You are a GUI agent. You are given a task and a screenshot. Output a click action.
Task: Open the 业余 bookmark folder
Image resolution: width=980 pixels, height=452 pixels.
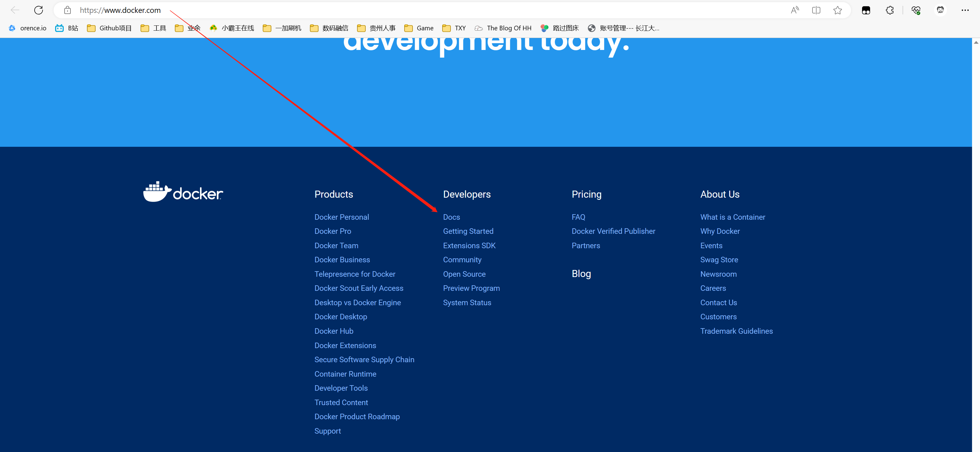coord(187,28)
